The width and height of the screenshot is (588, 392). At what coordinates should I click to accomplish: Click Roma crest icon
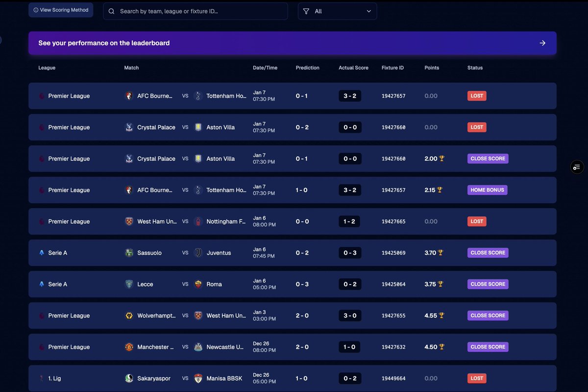pyautogui.click(x=198, y=284)
